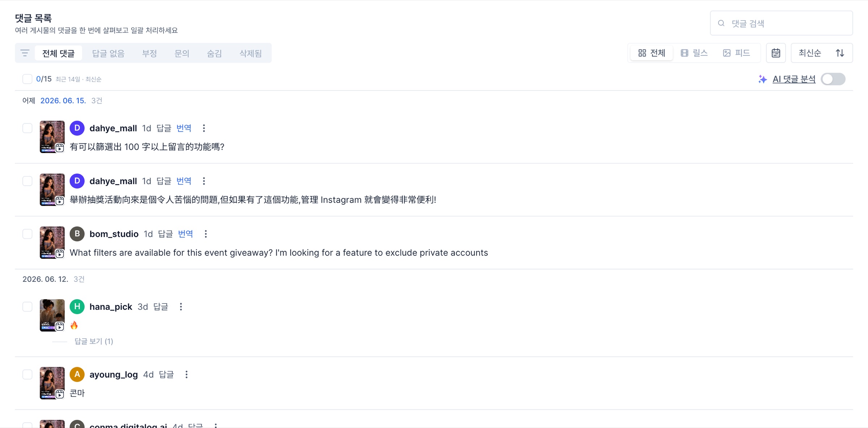Screen dimensions: 868x428
Task: Check the hana_pick comment checkbox
Action: click(27, 307)
